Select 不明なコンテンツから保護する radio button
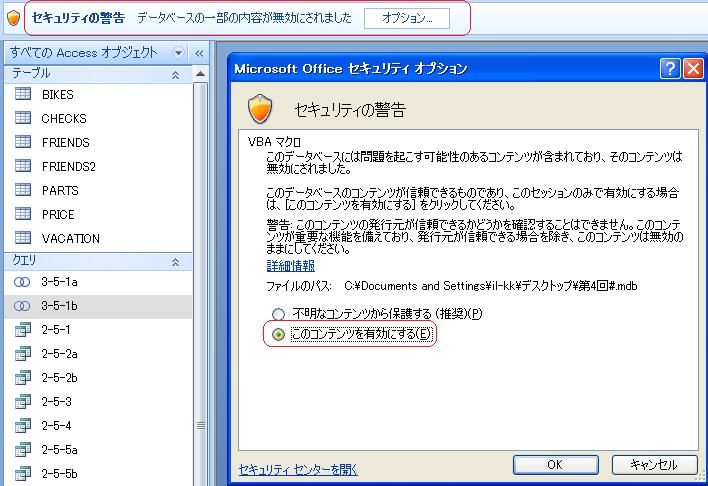Image resolution: width=708 pixels, height=486 pixels. (x=279, y=313)
